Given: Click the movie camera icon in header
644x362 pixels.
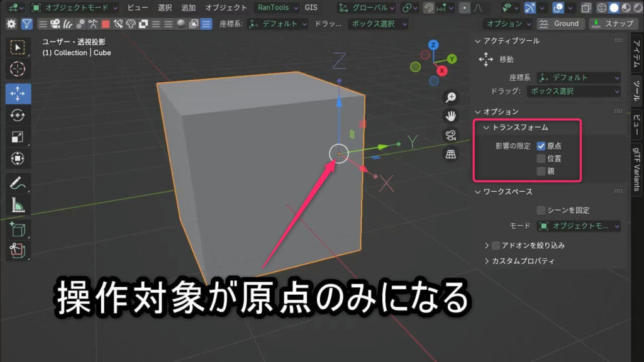Looking at the screenshot, I should (x=55, y=24).
